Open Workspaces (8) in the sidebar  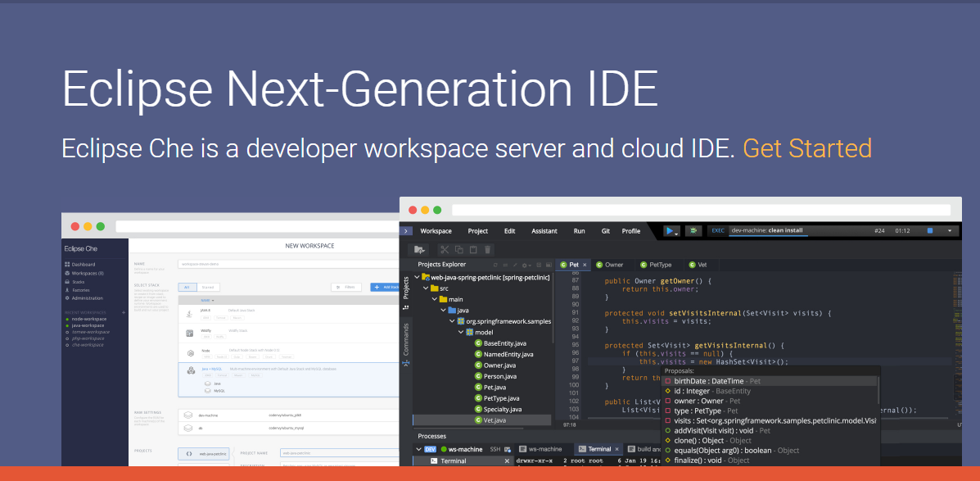point(84,274)
